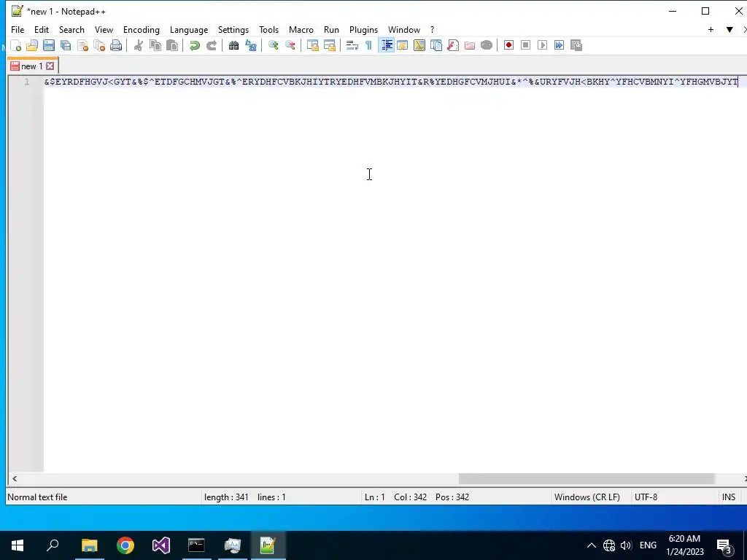This screenshot has height=560, width=747.
Task: Start macro recording with red dot
Action: tap(508, 45)
